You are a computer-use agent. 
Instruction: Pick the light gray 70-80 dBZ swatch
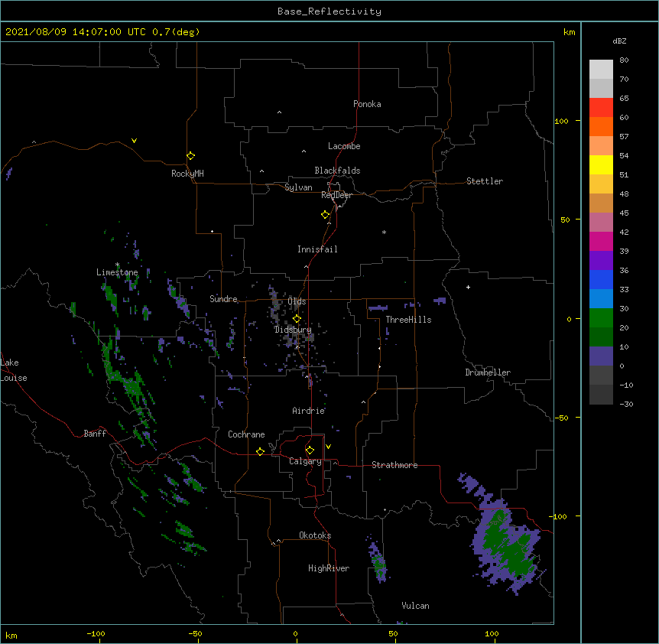(x=601, y=70)
